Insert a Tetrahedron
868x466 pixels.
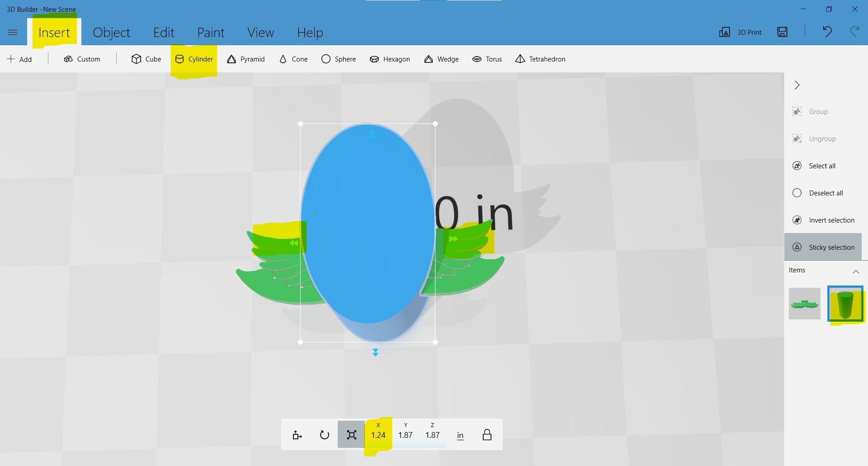point(540,59)
